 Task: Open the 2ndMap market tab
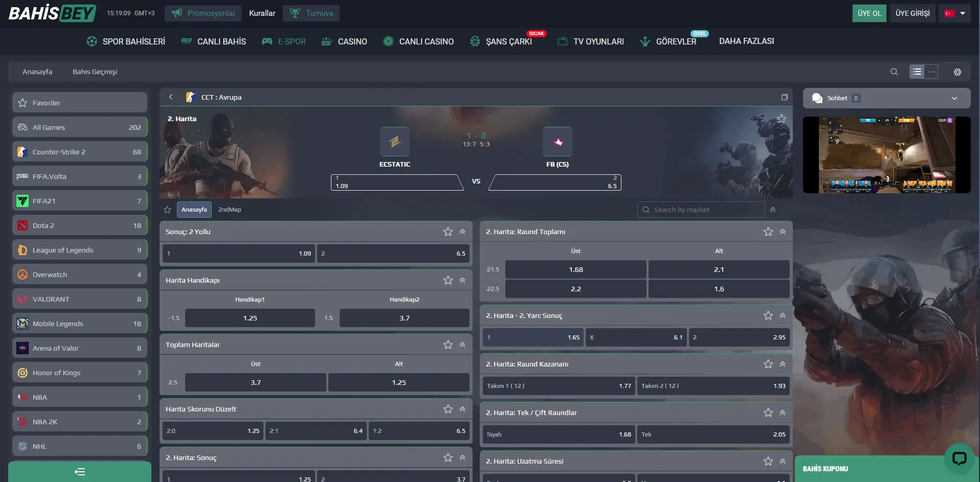coord(230,210)
